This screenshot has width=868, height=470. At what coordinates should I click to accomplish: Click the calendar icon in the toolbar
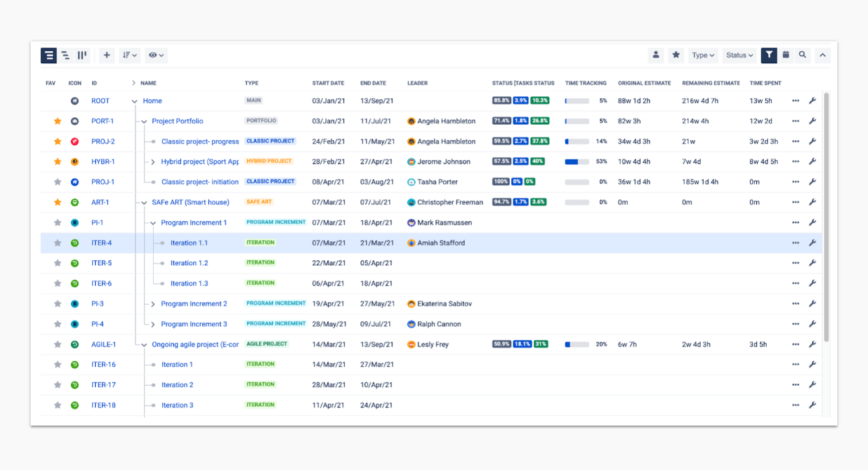(786, 55)
